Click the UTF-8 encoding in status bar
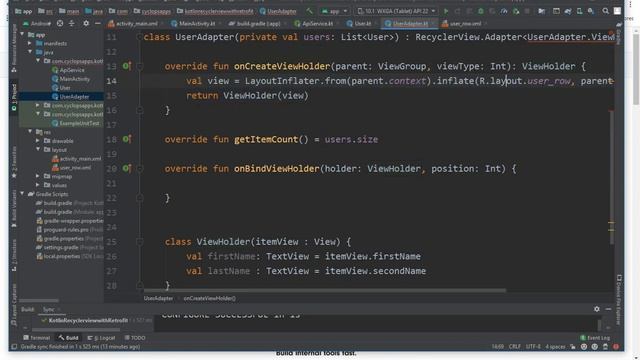The height and width of the screenshot is (360, 640). point(533,347)
